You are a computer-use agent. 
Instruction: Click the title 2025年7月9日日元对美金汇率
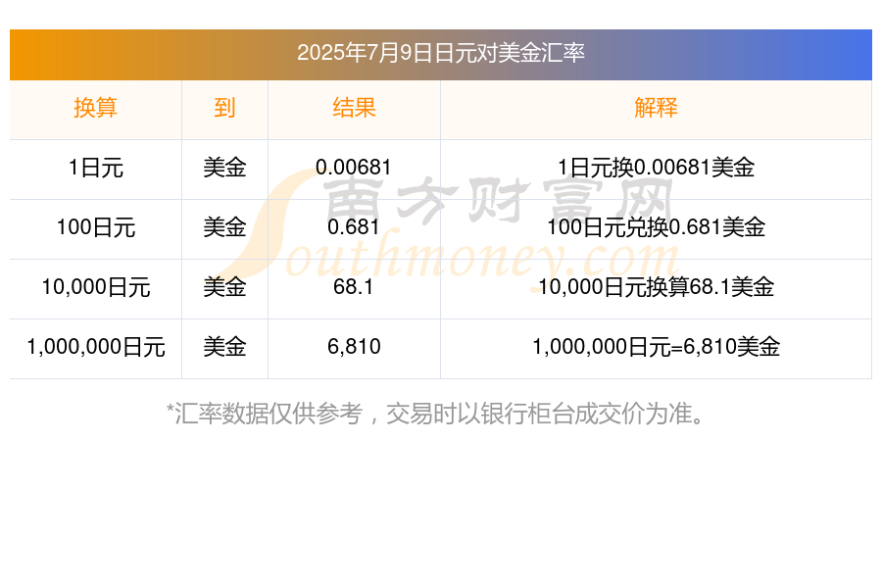(440, 53)
